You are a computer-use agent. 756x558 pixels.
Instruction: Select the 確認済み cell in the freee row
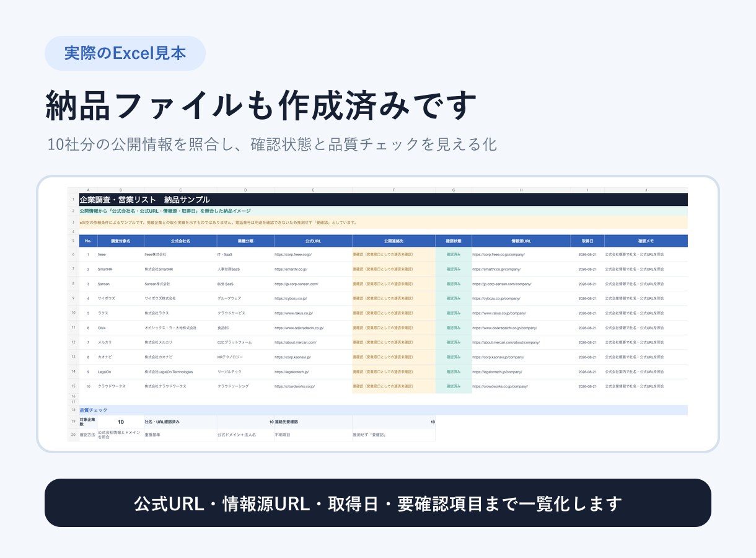click(x=454, y=254)
